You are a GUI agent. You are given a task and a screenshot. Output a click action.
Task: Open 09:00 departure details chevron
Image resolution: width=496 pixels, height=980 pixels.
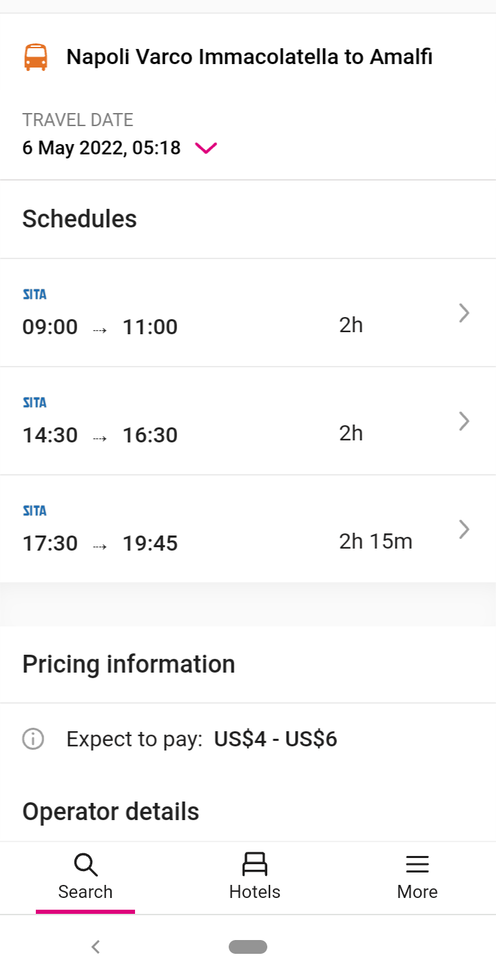pyautogui.click(x=464, y=314)
